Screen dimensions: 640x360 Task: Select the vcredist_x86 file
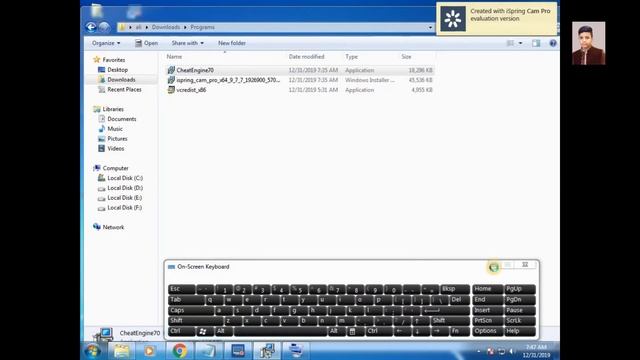pos(191,90)
